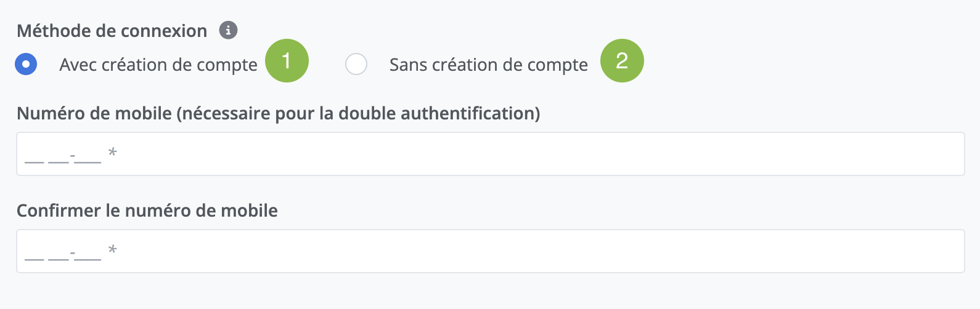This screenshot has height=309, width=980.
Task: Click the info icon beside Méthode de connexion
Action: pyautogui.click(x=229, y=30)
